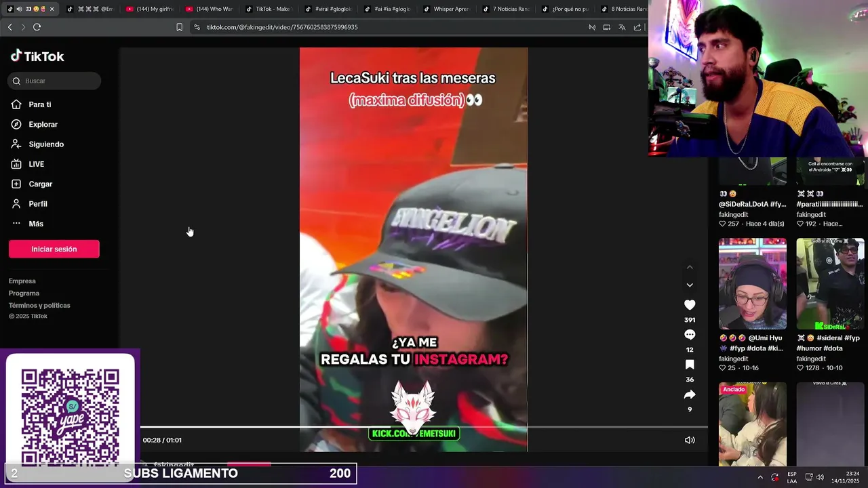Click fakingedit under the #sideral #fyp video

pos(811,359)
